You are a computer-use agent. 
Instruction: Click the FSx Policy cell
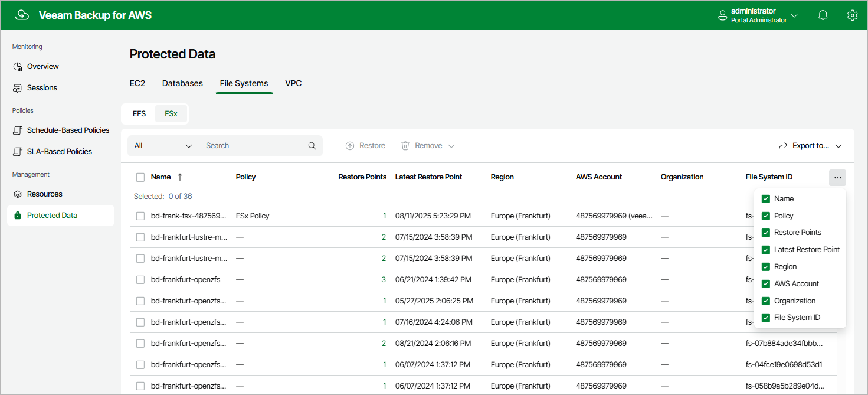pos(253,216)
